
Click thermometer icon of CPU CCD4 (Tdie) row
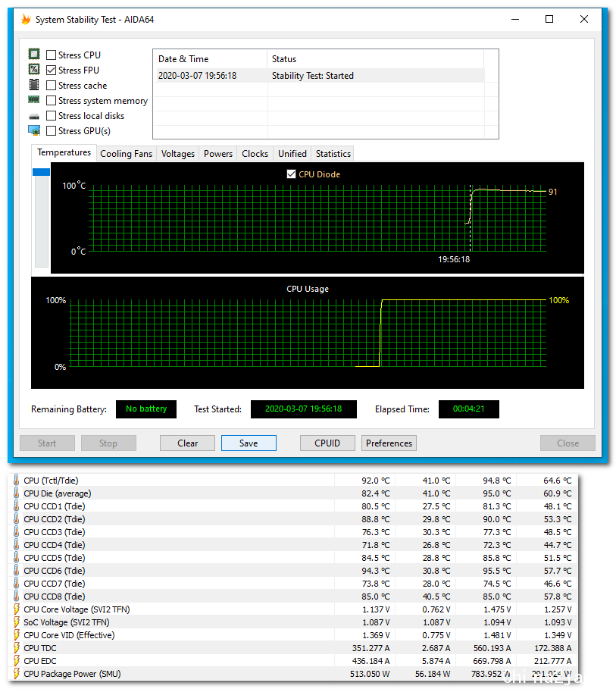click(16, 544)
